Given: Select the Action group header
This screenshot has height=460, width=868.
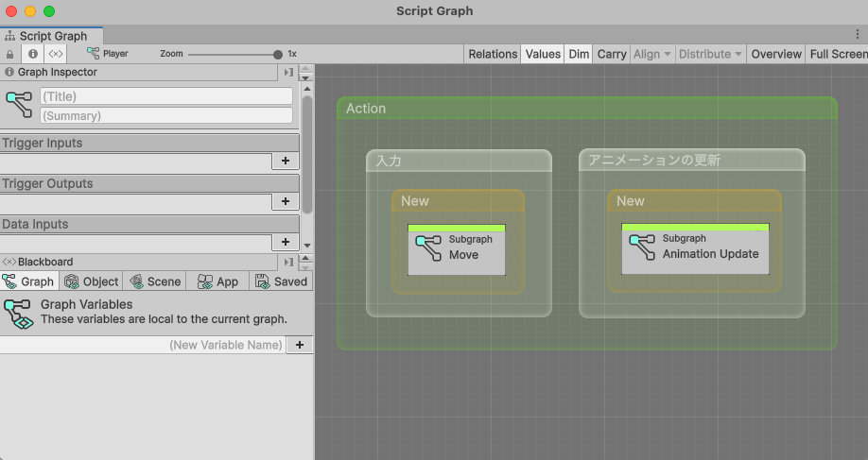Looking at the screenshot, I should (x=587, y=109).
